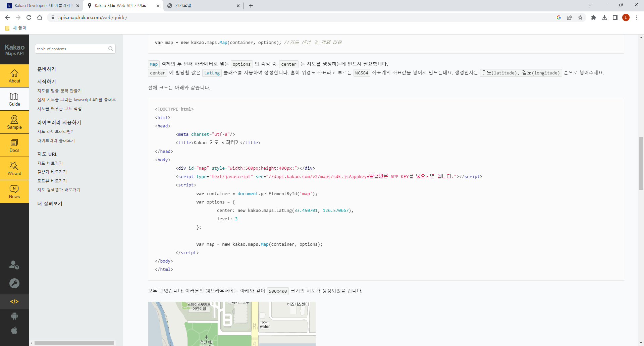Screen dimensions: 644x346
Task: Open the Chrome profile avatar
Action: (626, 17)
